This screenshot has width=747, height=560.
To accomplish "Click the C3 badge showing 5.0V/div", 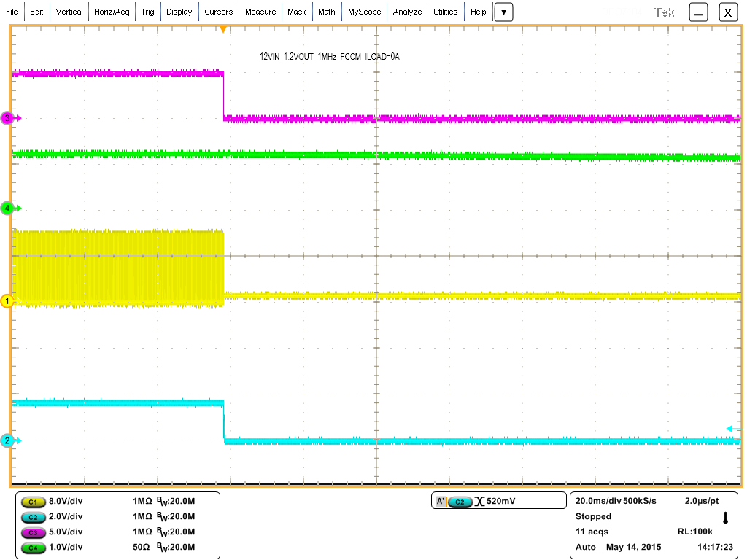I will pos(34,532).
